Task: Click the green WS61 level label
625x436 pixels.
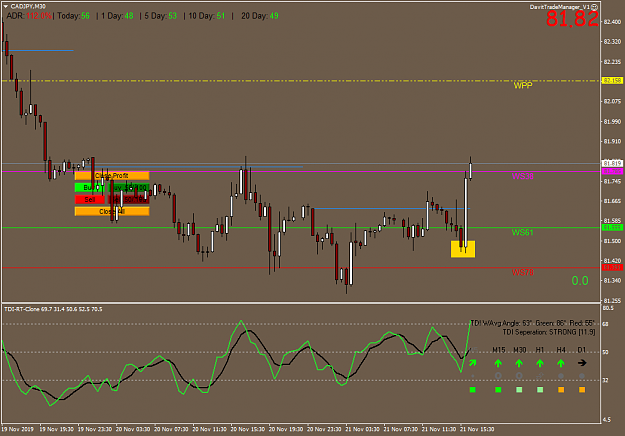Action: click(523, 232)
